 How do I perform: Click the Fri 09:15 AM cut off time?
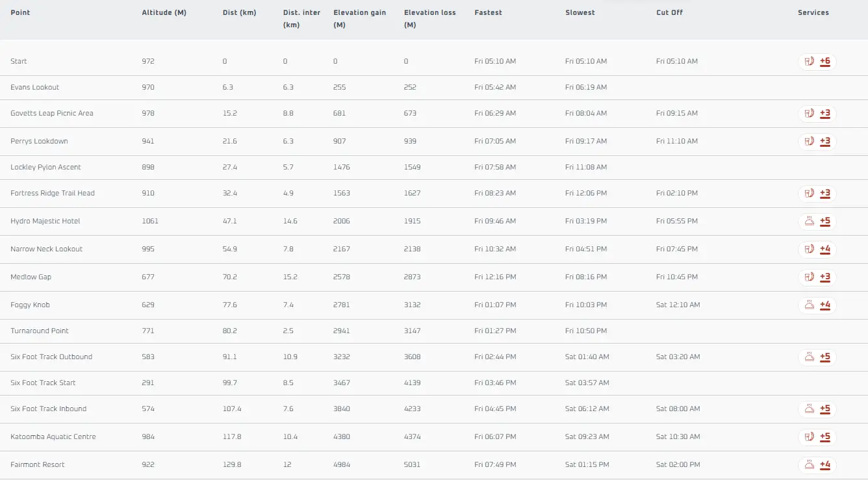[x=677, y=113]
